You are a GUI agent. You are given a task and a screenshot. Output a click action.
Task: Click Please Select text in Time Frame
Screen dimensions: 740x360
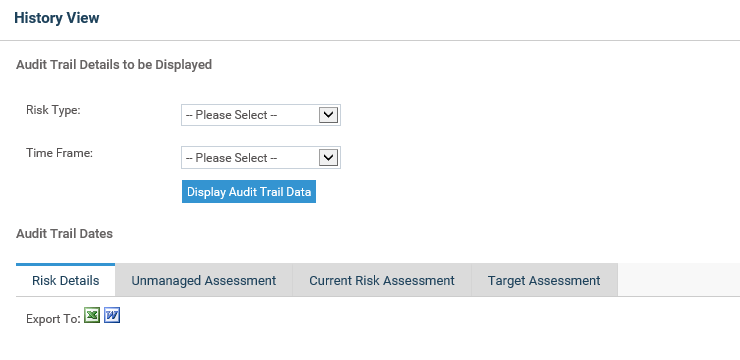click(231, 158)
